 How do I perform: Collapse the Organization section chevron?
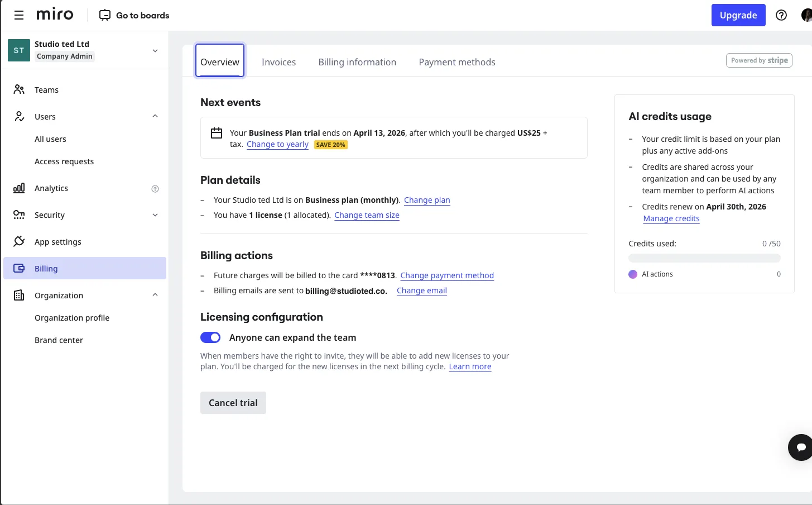point(155,295)
